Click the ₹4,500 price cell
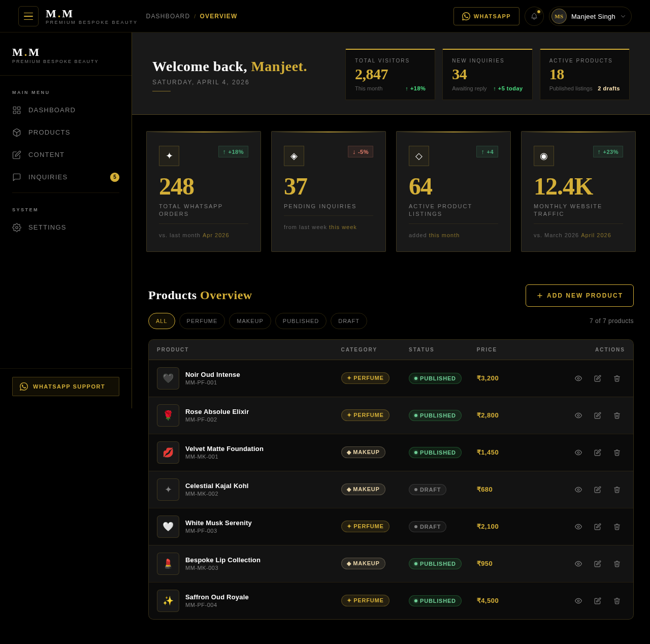 (x=487, y=601)
